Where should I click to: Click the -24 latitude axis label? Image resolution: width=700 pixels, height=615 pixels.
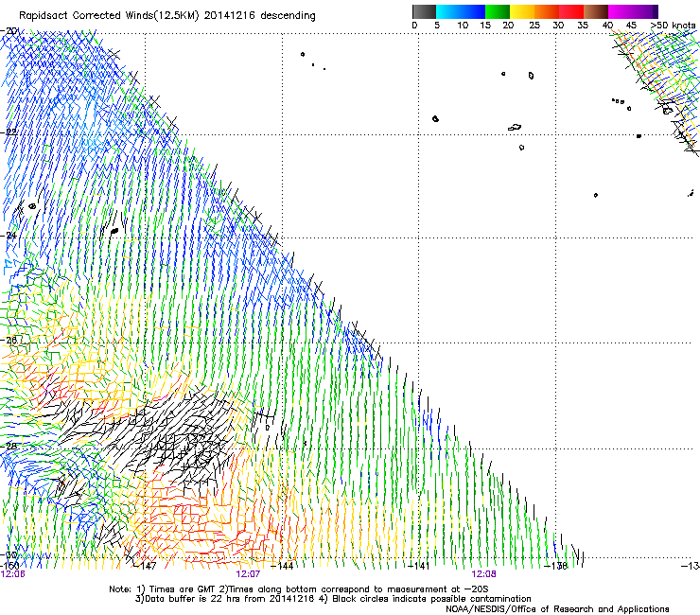coord(9,236)
